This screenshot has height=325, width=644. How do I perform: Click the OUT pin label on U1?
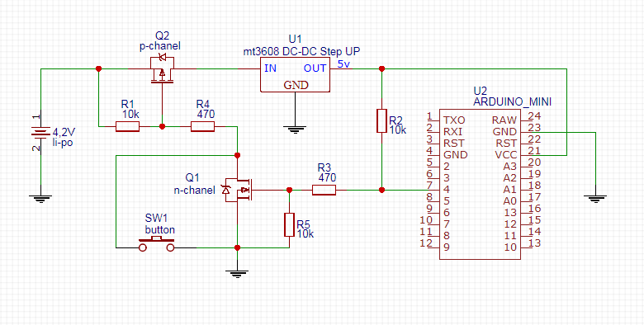tap(315, 68)
